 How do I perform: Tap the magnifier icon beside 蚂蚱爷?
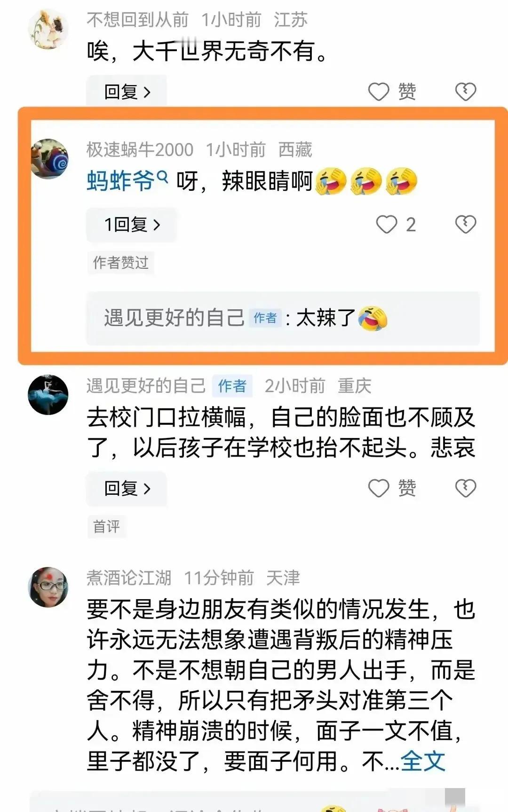point(162,177)
